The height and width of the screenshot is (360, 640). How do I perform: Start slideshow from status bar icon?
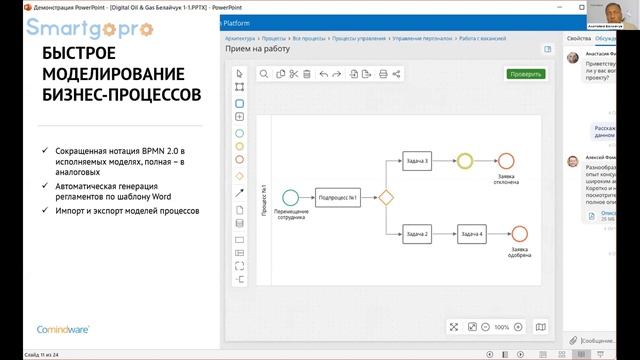click(x=600, y=354)
